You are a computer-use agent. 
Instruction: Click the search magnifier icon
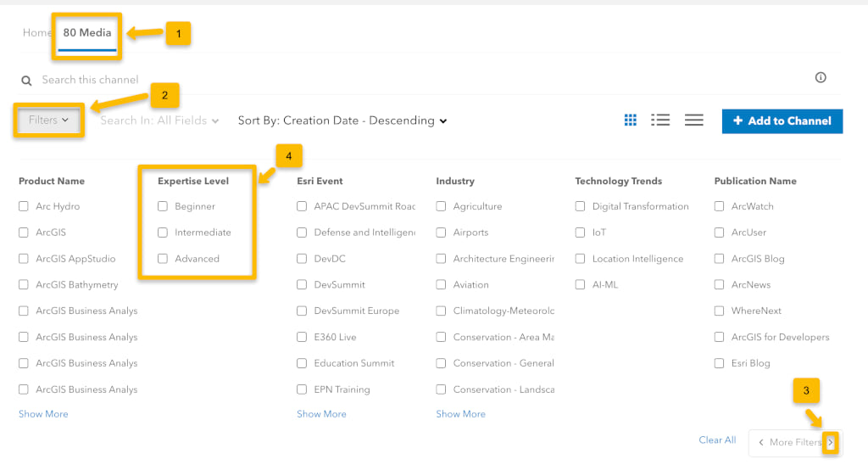[x=26, y=81]
